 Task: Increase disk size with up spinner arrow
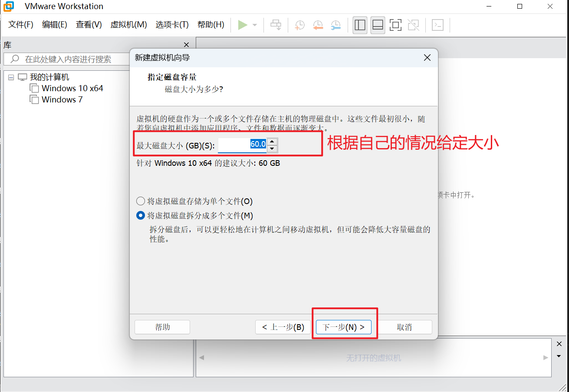pyautogui.click(x=272, y=142)
